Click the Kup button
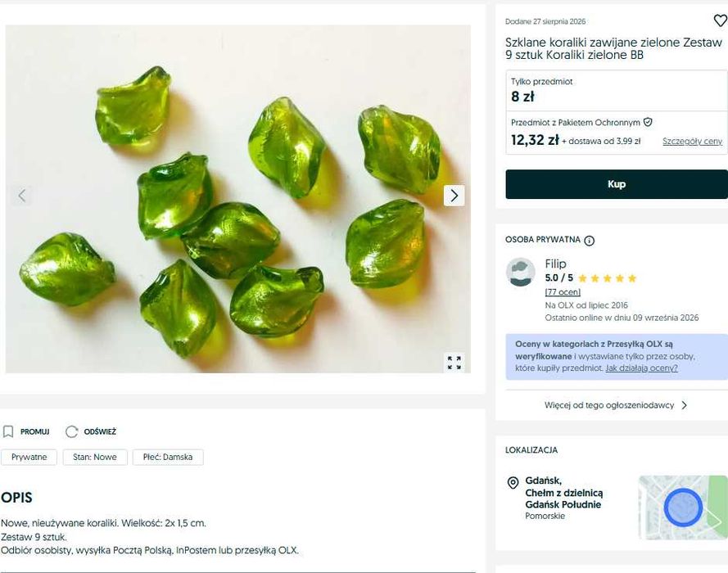 click(x=617, y=184)
